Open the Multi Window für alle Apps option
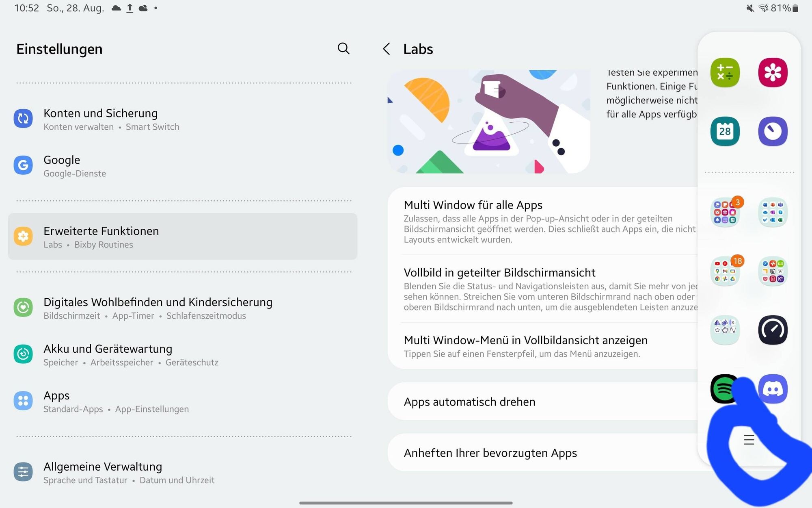Screen dimensions: 812x508 pyautogui.click(x=543, y=221)
